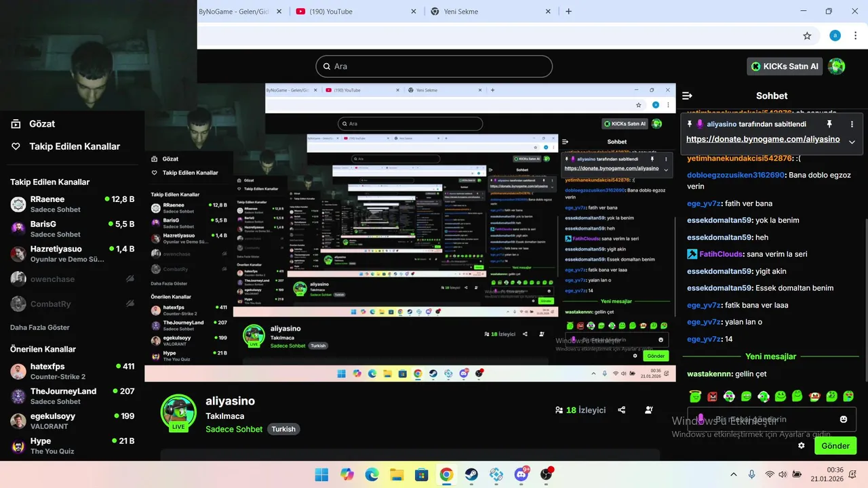Click the Gönder send button

tap(835, 445)
